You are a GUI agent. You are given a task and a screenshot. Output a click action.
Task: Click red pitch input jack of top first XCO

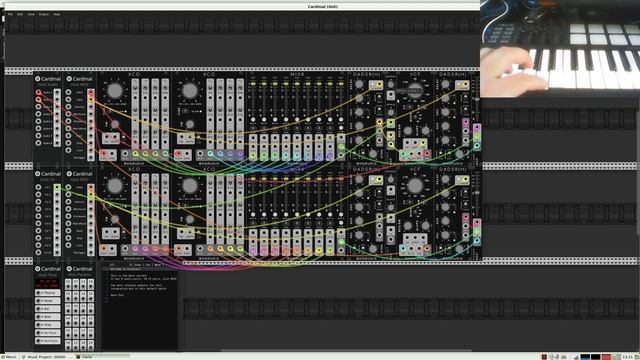104,154
